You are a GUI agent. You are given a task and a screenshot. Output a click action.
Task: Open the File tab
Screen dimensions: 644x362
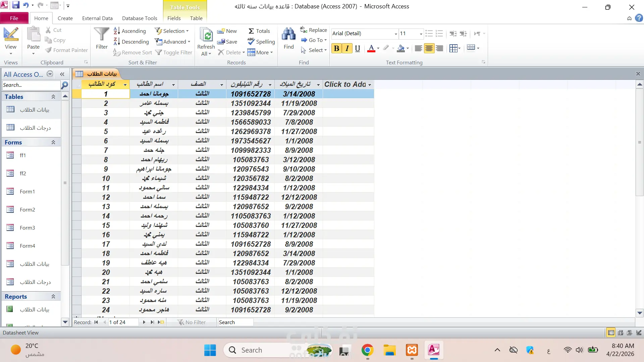14,18
